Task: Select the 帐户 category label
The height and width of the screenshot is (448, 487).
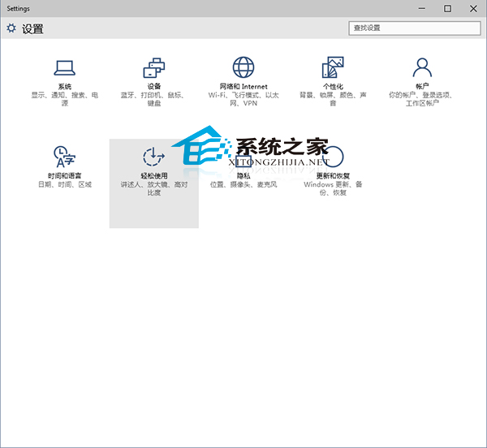Action: point(422,86)
